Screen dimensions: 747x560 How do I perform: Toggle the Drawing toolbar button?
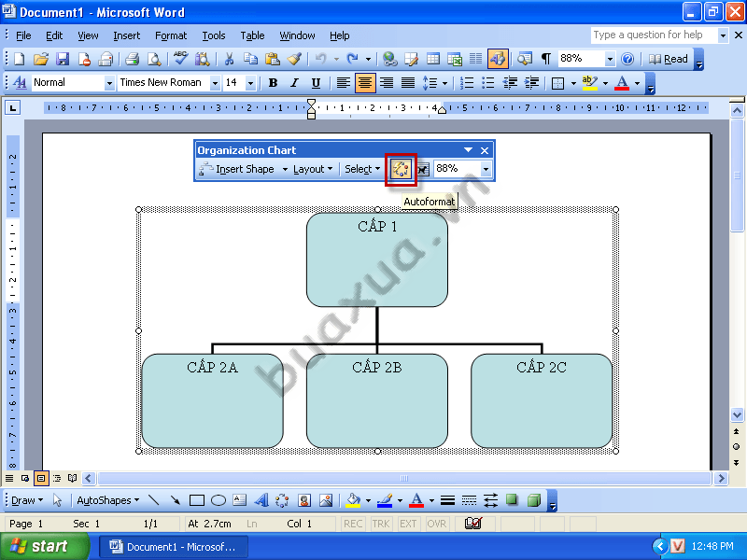tap(498, 59)
